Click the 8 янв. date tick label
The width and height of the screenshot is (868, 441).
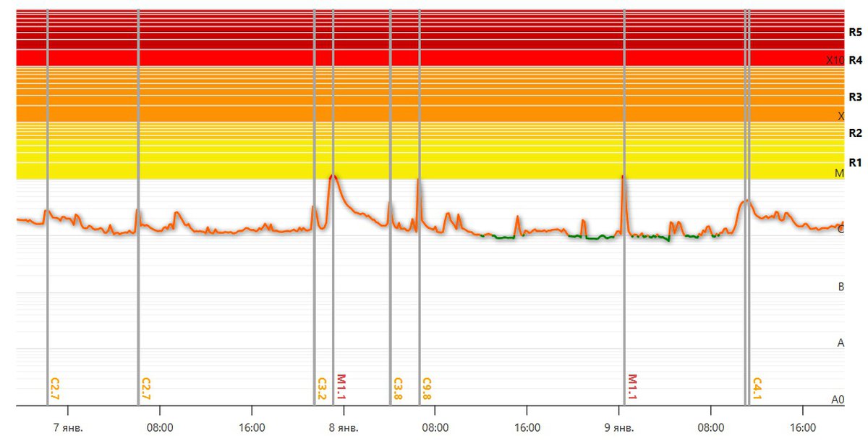click(x=344, y=427)
